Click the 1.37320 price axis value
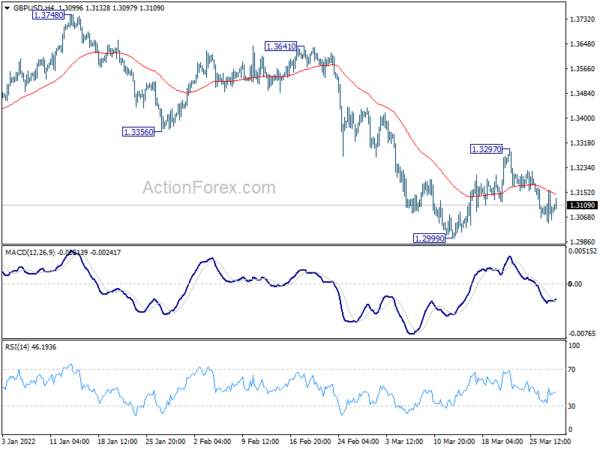The height and width of the screenshot is (450, 600). coord(582,20)
